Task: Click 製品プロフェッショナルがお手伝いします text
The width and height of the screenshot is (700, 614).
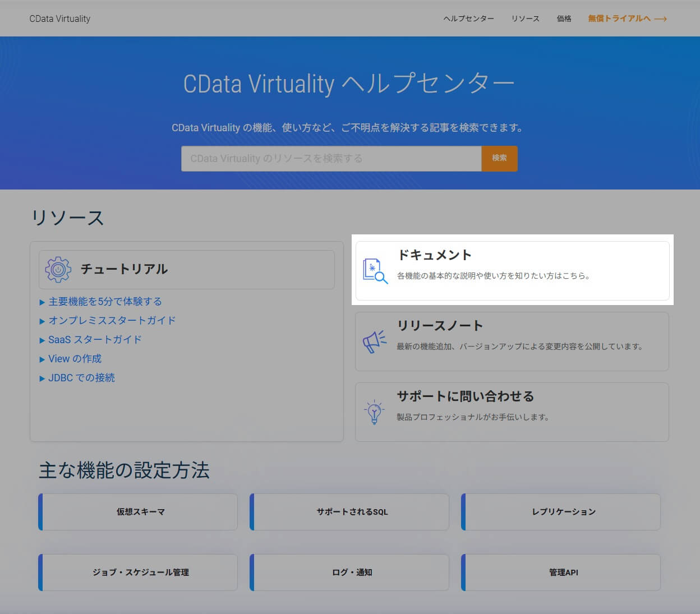Action: pyautogui.click(x=474, y=417)
